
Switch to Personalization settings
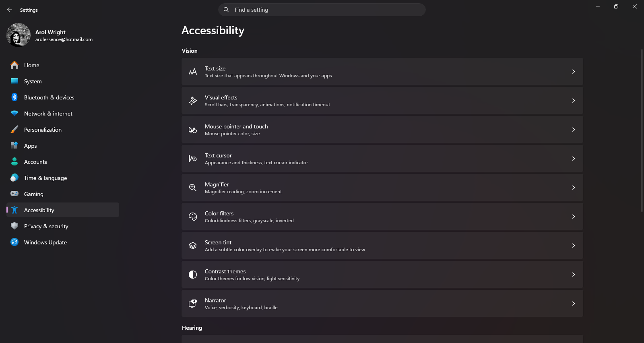(x=63, y=129)
